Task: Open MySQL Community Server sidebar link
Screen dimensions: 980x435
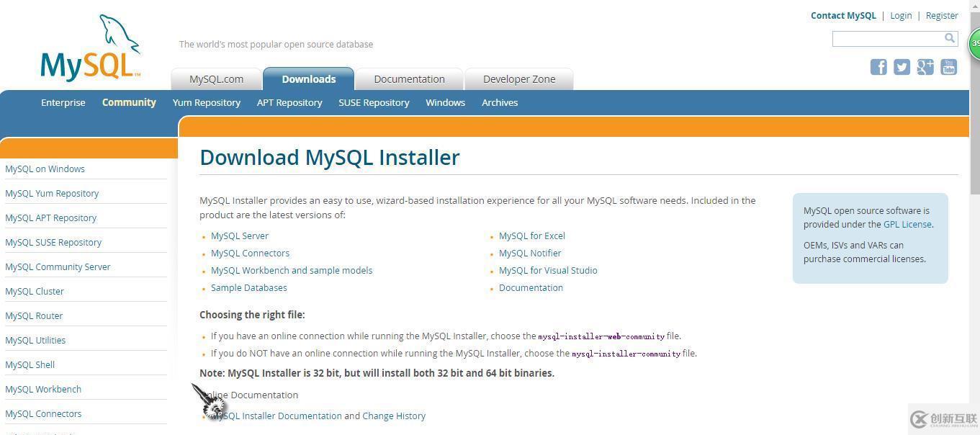Action: click(58, 266)
